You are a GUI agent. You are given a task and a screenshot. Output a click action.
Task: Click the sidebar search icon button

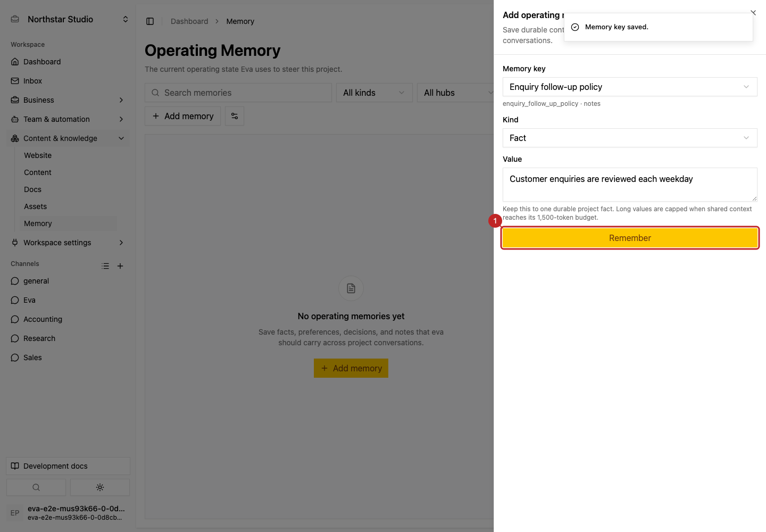coord(36,487)
